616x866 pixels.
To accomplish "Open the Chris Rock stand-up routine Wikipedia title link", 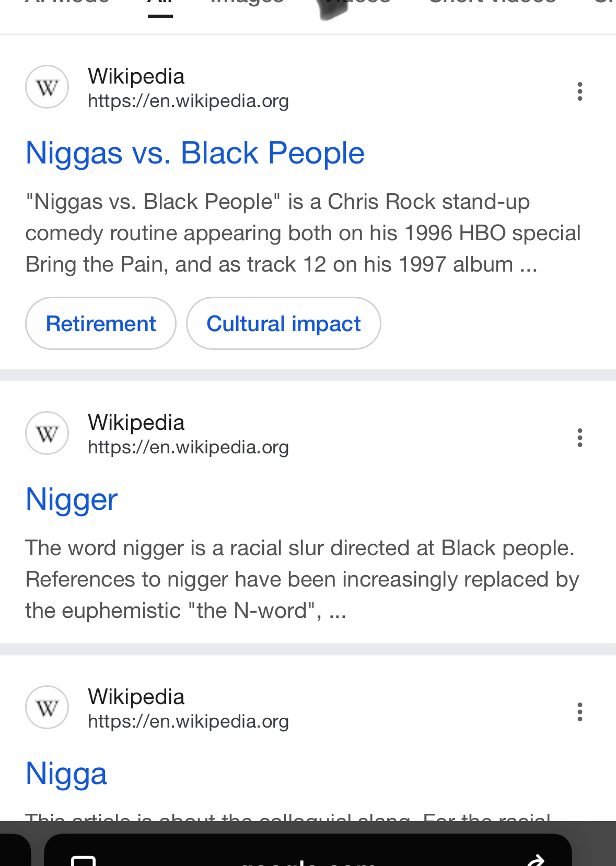I will pyautogui.click(x=195, y=153).
